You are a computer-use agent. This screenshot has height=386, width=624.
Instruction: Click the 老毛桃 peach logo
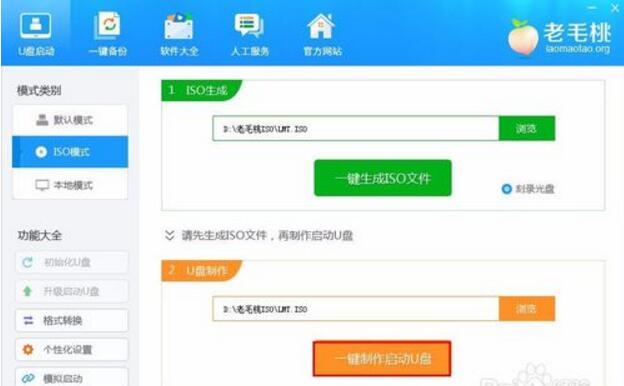point(523,37)
